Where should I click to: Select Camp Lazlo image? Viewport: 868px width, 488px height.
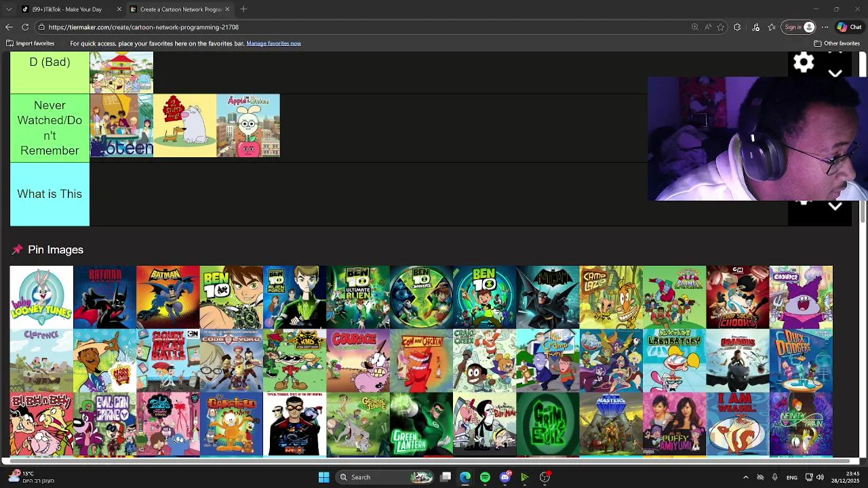(611, 297)
